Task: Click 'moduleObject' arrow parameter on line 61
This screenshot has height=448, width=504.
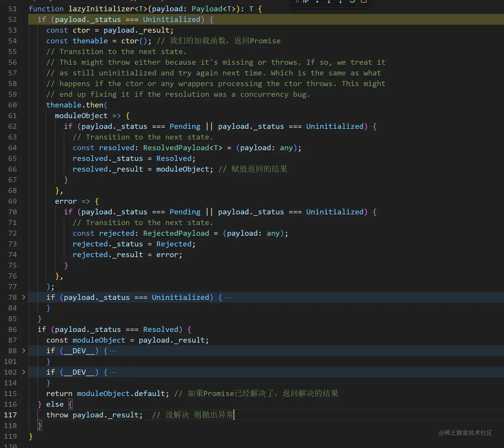Action: 81,116
